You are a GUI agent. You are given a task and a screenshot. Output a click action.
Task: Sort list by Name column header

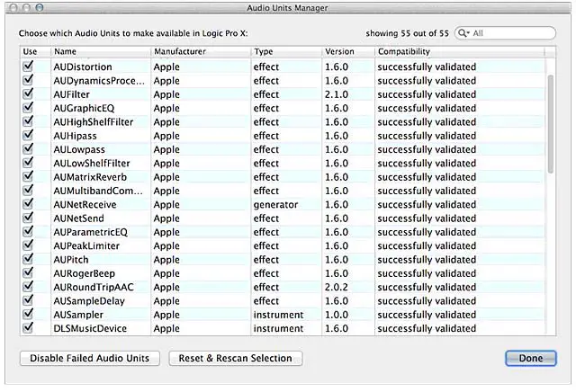101,52
